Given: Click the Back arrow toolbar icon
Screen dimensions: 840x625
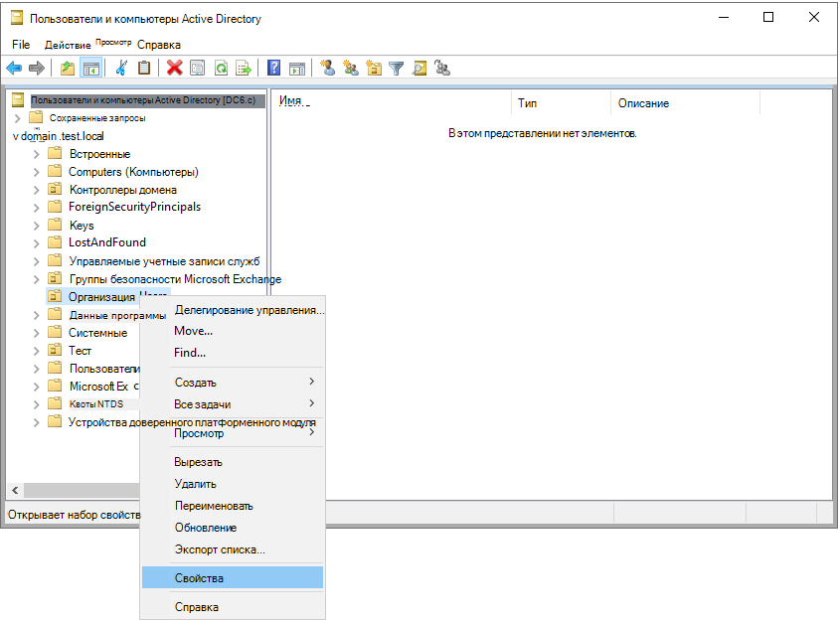Looking at the screenshot, I should tap(14, 68).
